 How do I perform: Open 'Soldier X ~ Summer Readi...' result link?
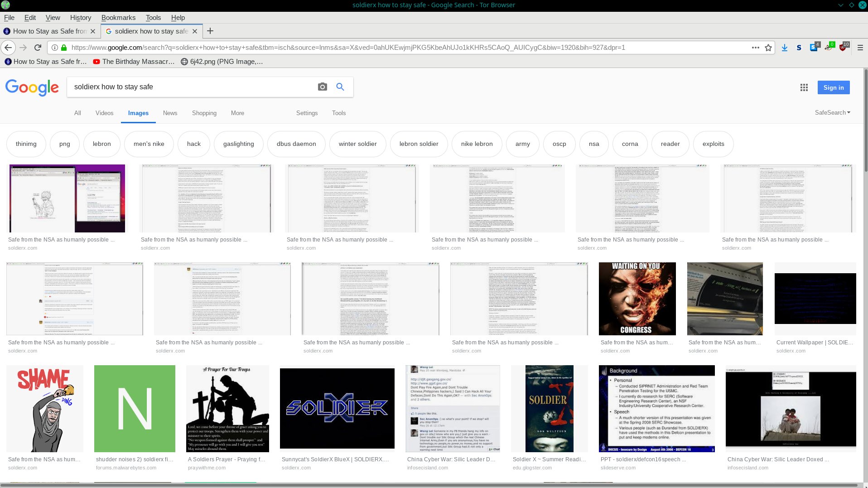pyautogui.click(x=549, y=459)
